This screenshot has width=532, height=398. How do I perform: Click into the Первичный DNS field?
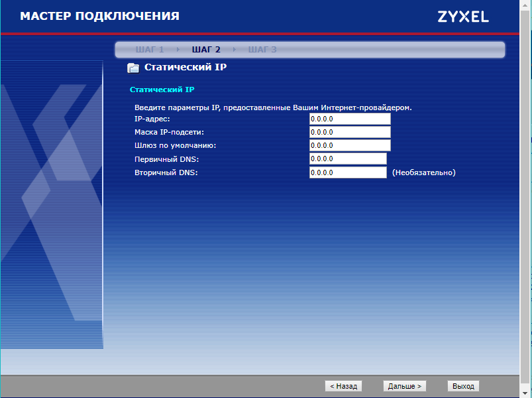tap(347, 159)
